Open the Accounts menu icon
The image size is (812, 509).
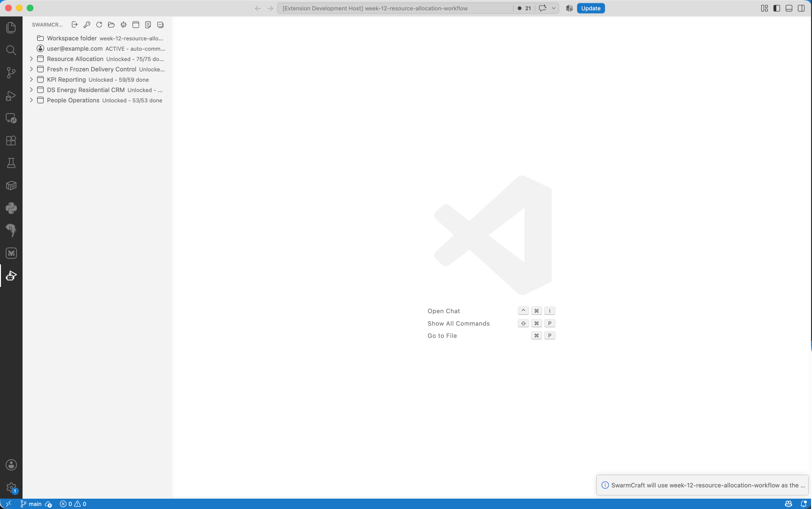click(11, 465)
